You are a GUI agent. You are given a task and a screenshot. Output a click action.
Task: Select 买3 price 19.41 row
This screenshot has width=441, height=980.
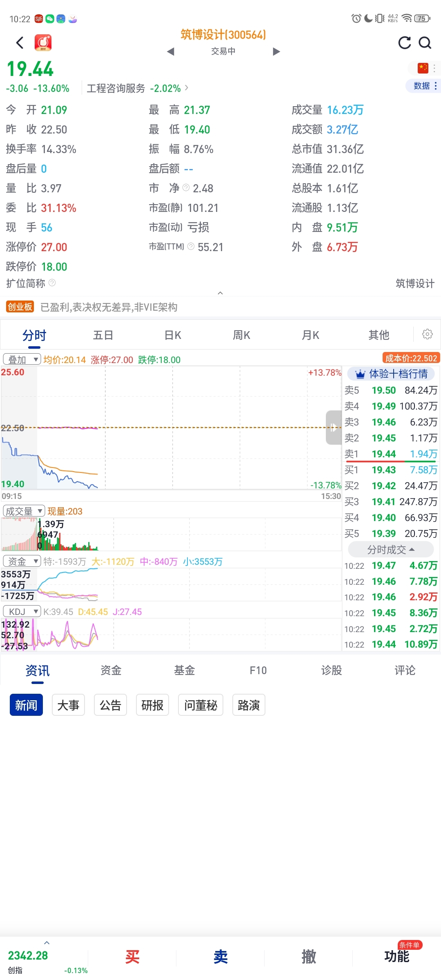391,502
